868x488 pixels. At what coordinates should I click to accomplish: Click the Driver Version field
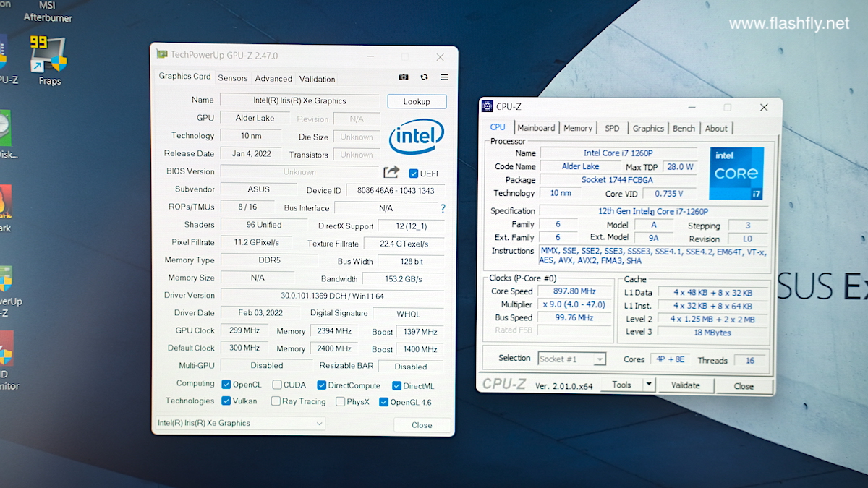(332, 296)
